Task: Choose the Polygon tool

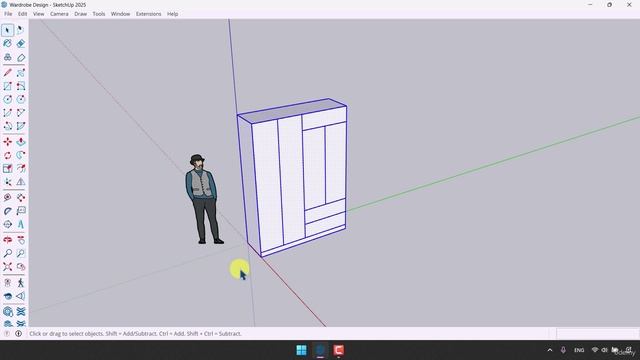Action: [20, 99]
